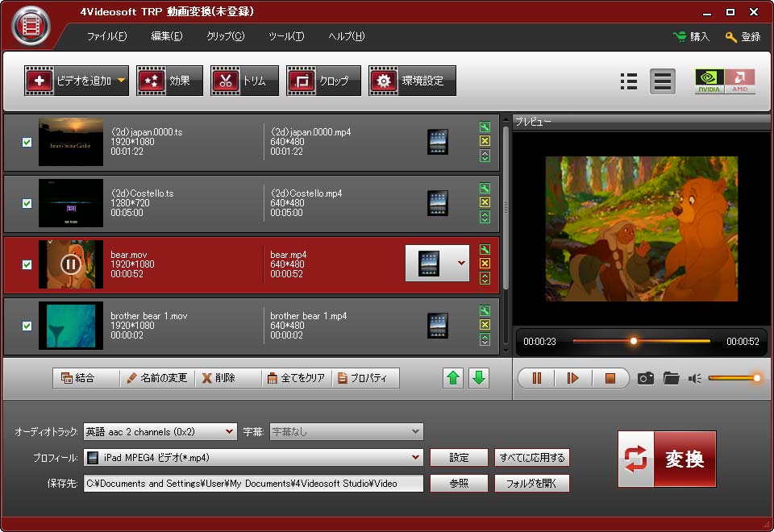
Task: Click the yellow remove icon for bear.mov
Action: (485, 264)
